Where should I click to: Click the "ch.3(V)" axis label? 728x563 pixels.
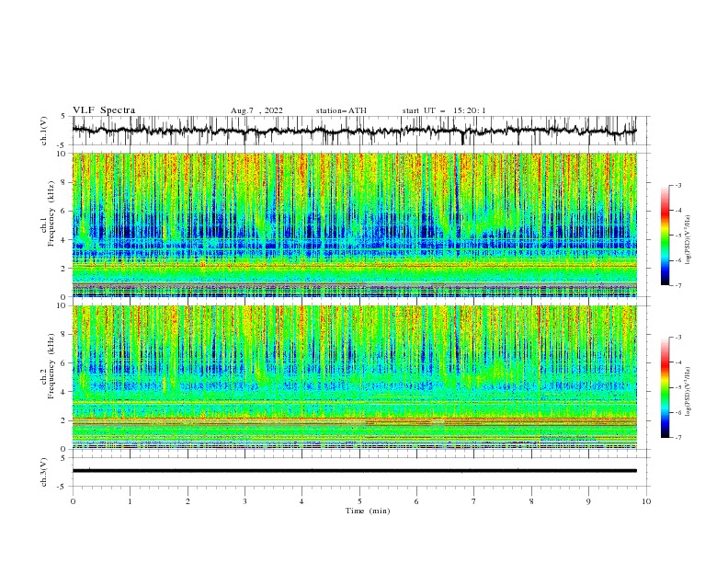(x=44, y=472)
